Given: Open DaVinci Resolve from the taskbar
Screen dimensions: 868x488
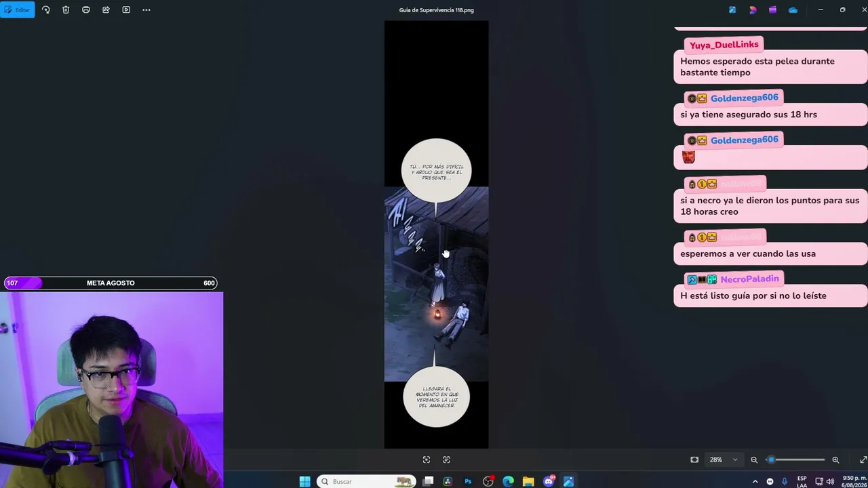Looking at the screenshot, I should pyautogui.click(x=448, y=481).
